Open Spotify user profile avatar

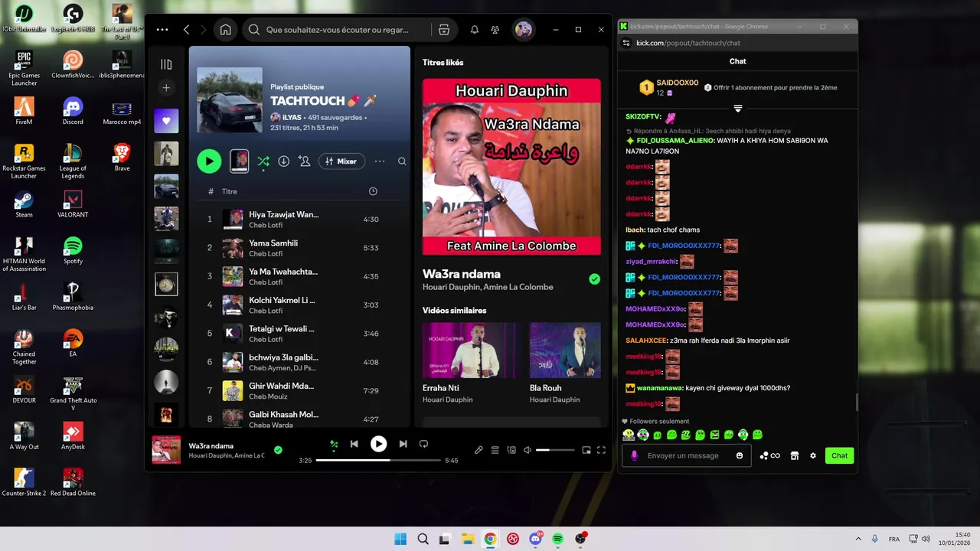coord(524,30)
